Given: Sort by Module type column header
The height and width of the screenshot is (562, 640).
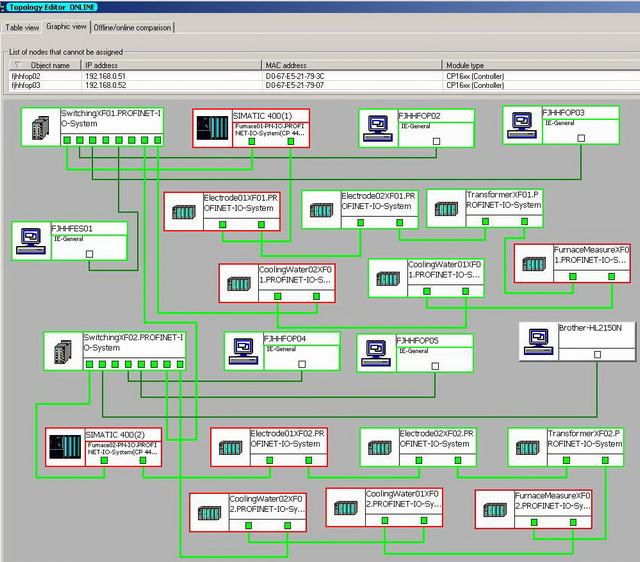Looking at the screenshot, I should point(541,65).
